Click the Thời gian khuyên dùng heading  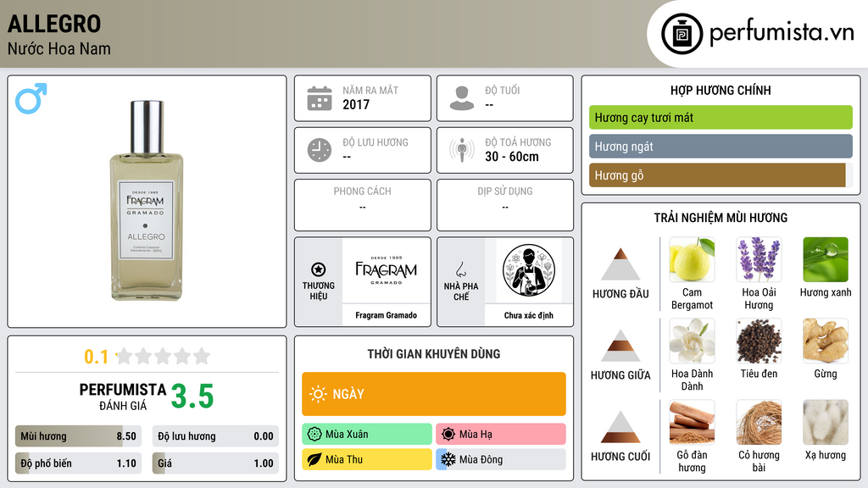point(434,354)
